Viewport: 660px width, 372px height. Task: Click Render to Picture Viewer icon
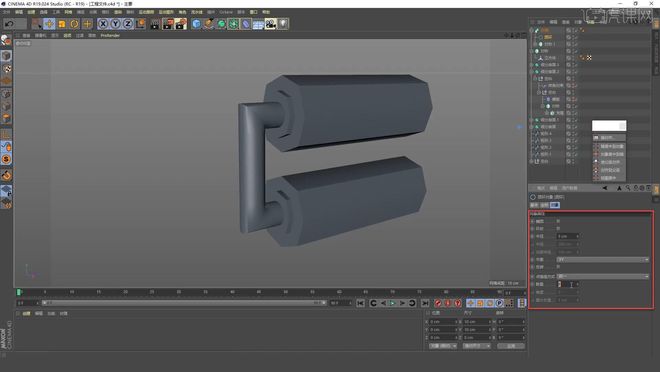168,24
